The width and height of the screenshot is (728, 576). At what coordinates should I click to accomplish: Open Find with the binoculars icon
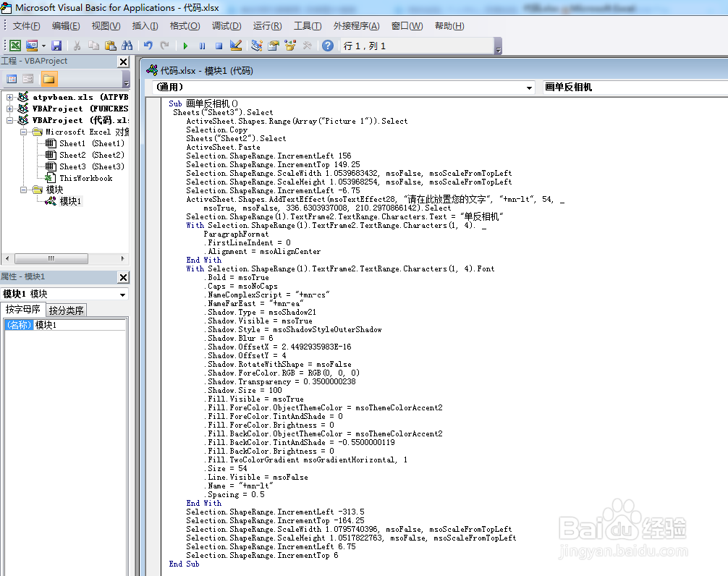[127, 46]
